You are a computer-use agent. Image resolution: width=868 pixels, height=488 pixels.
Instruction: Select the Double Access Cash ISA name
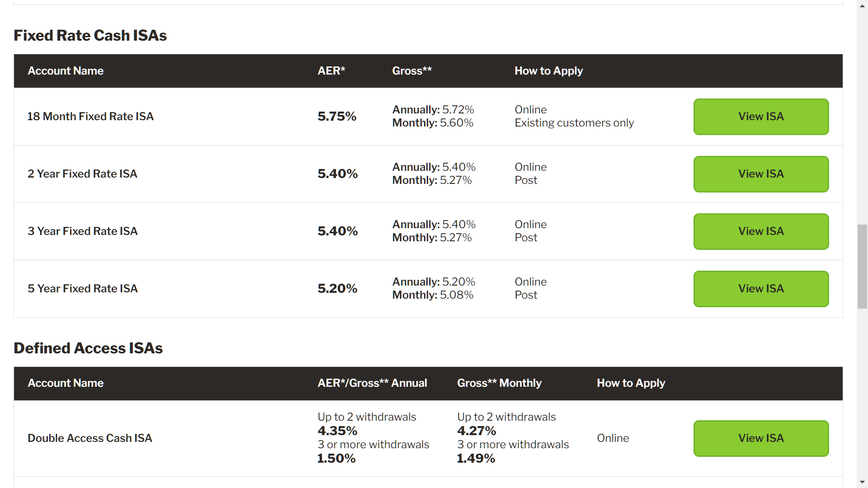(x=90, y=438)
